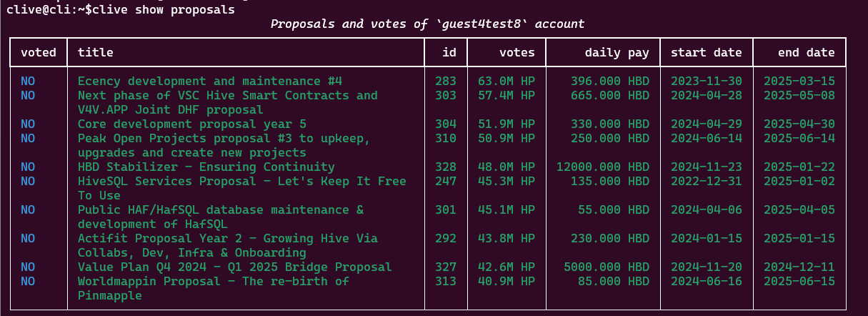Click the 12000.000 HBD daily pay value

point(603,167)
